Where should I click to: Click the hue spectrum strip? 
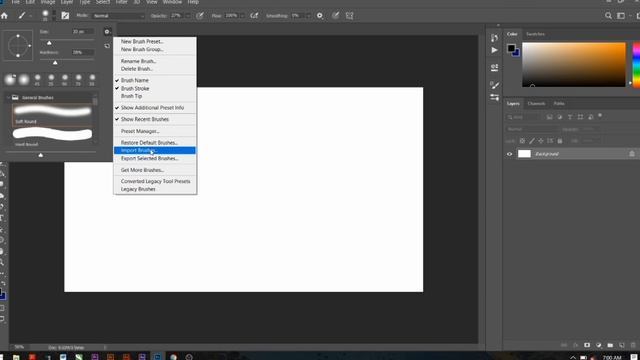(x=636, y=64)
